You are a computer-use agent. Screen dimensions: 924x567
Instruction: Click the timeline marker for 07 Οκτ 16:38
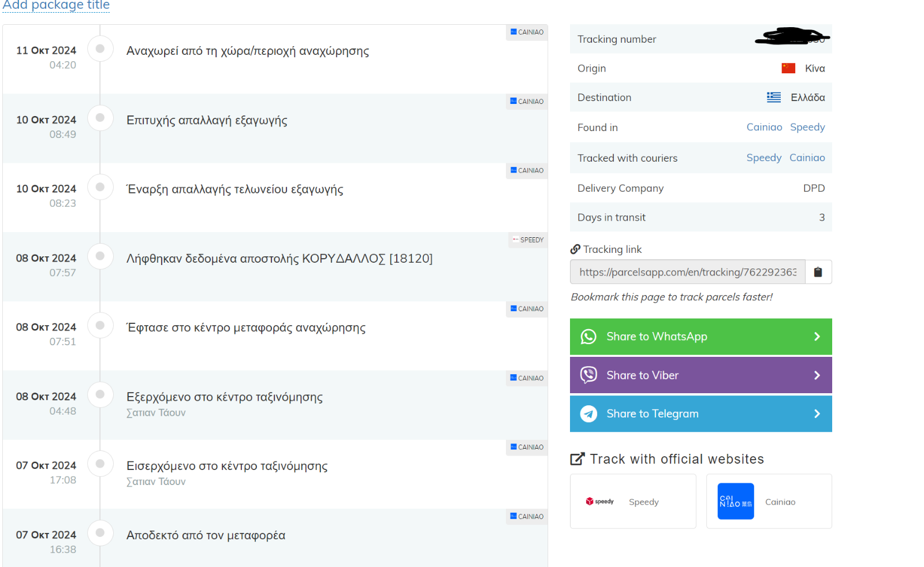pos(100,533)
